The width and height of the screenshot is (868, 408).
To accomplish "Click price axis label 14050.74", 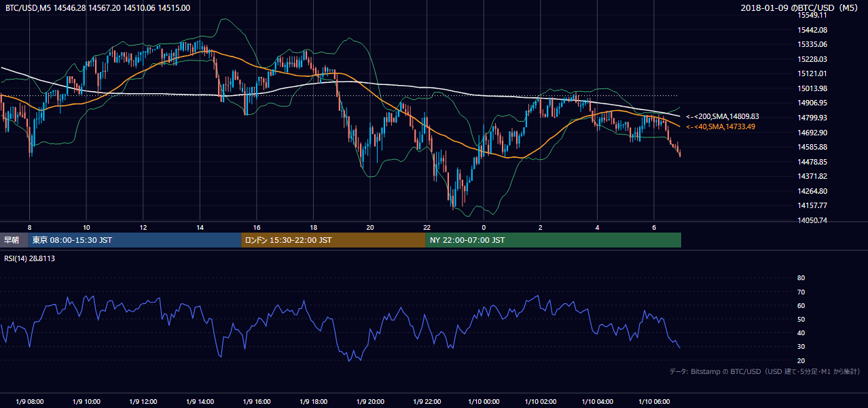I will point(812,220).
